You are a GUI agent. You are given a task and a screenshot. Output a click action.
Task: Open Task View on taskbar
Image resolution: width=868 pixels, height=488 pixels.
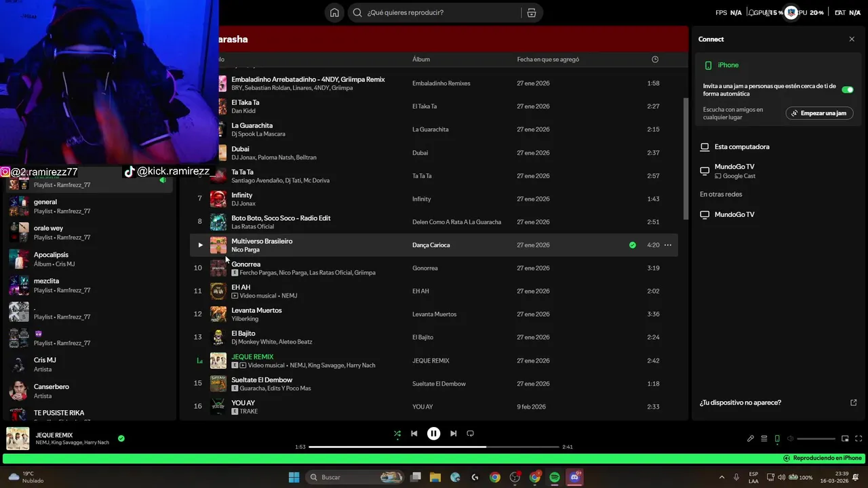416,477
